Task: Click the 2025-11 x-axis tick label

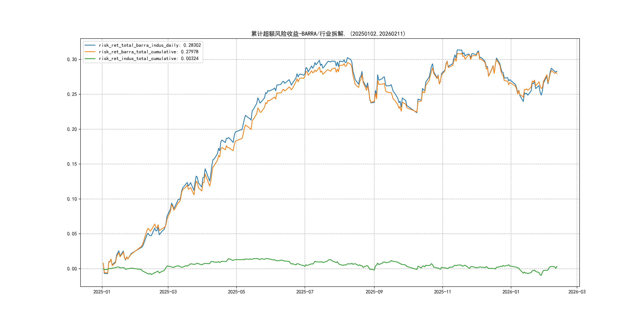Action: (442, 292)
